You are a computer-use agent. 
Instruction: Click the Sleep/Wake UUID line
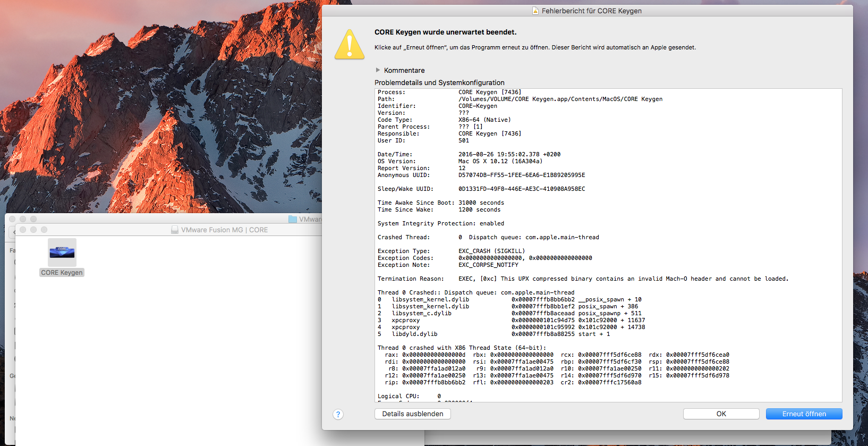(481, 189)
